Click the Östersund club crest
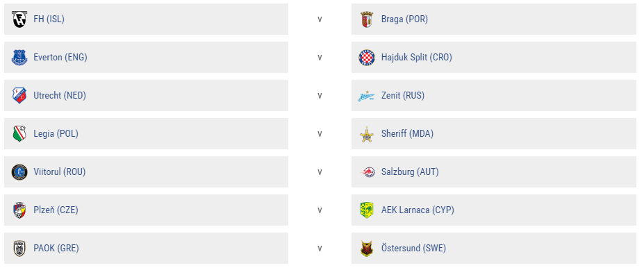Image resolution: width=644 pixels, height=268 pixels. click(366, 249)
